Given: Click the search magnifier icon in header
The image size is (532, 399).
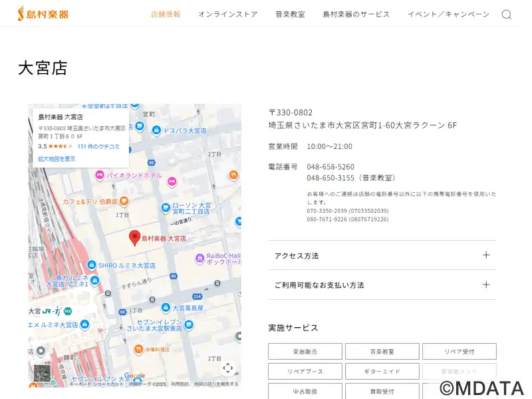Looking at the screenshot, I should pos(506,15).
